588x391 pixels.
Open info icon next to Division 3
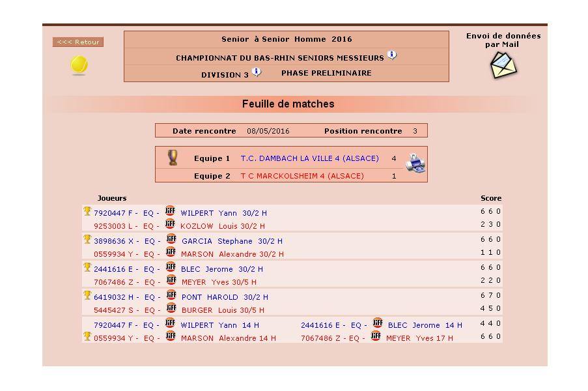[257, 72]
